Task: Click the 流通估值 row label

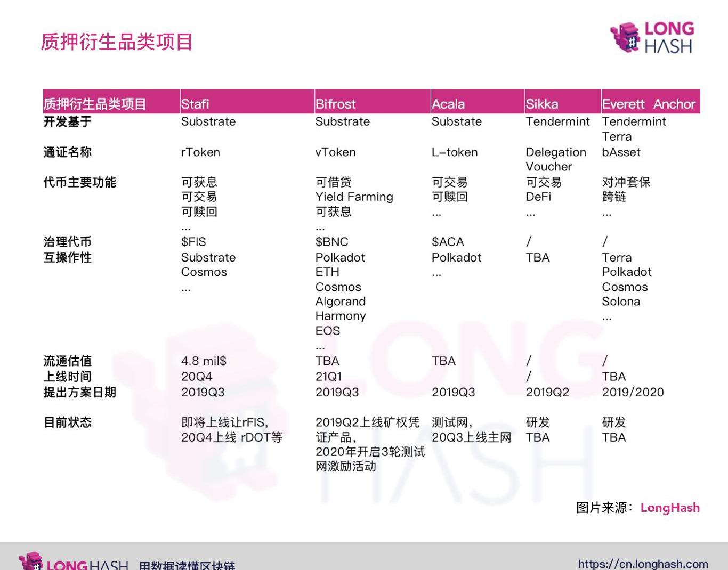Action: tap(67, 361)
